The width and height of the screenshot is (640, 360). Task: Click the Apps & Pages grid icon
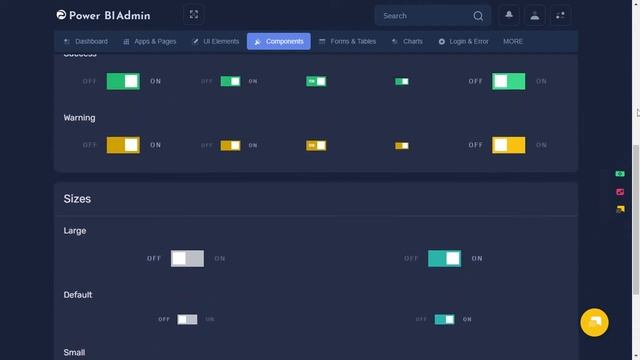click(x=126, y=42)
